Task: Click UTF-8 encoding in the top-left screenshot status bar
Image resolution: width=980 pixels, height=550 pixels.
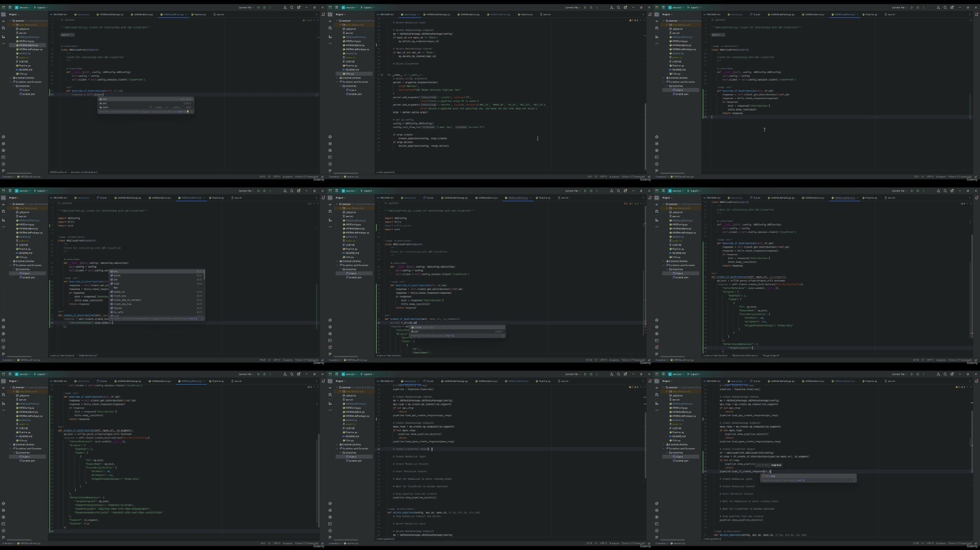Action: [x=277, y=176]
